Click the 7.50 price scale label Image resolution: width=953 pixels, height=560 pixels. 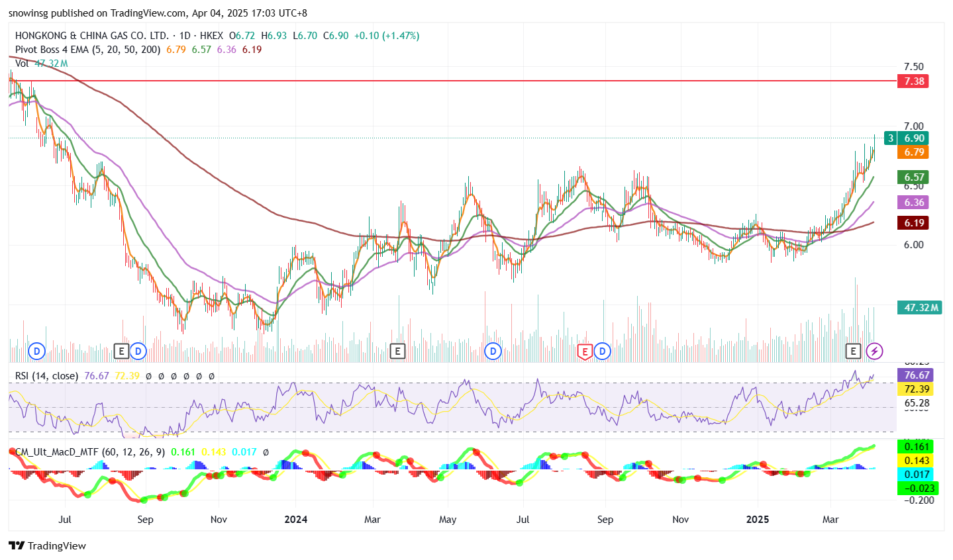click(914, 67)
